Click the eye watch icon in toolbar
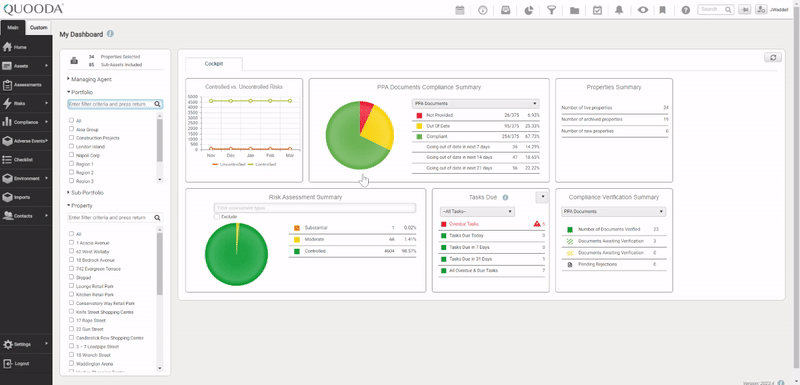Image resolution: width=800 pixels, height=385 pixels. (643, 10)
